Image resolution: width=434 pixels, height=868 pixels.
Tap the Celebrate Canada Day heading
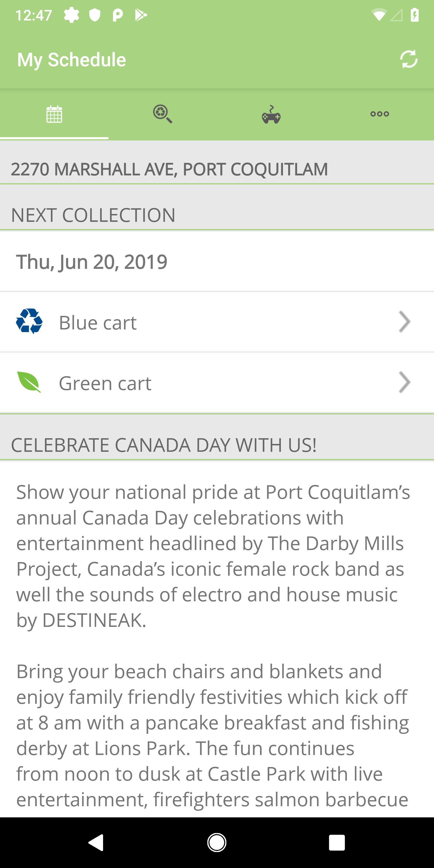(x=164, y=445)
